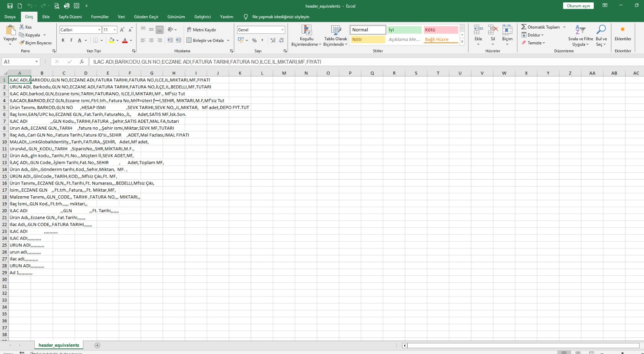This screenshot has width=644, height=354.
Task: Switch to the Veri tab
Action: [x=121, y=17]
